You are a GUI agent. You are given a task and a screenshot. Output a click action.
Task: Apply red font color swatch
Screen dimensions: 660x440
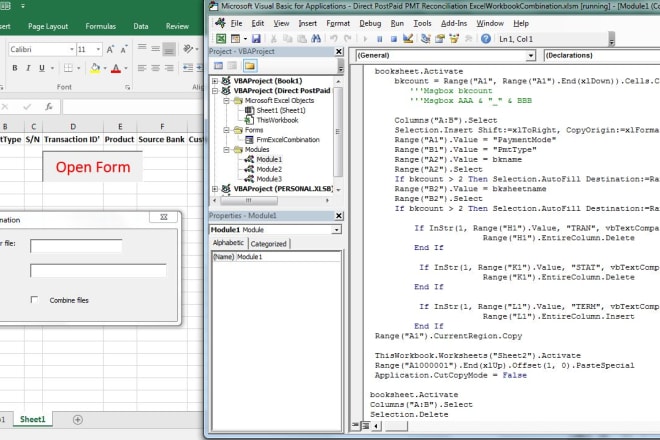[x=116, y=68]
